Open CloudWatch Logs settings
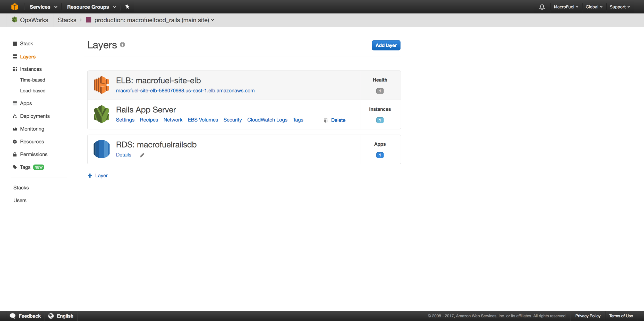 tap(267, 120)
